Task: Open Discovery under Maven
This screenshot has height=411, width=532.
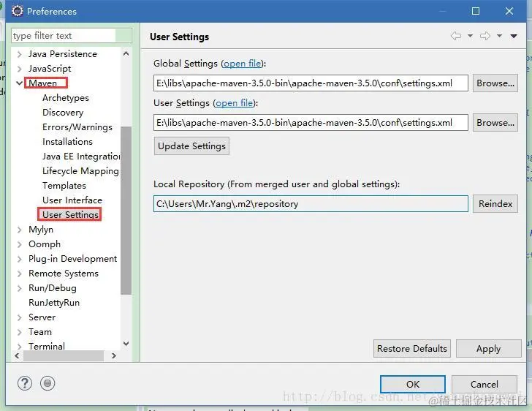Action: click(63, 113)
